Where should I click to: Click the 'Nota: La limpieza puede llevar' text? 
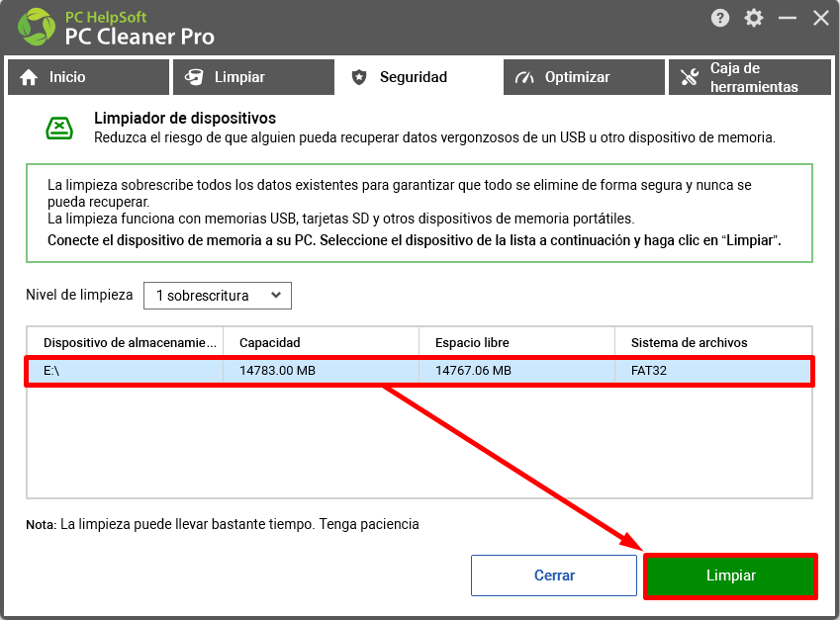pos(223,524)
